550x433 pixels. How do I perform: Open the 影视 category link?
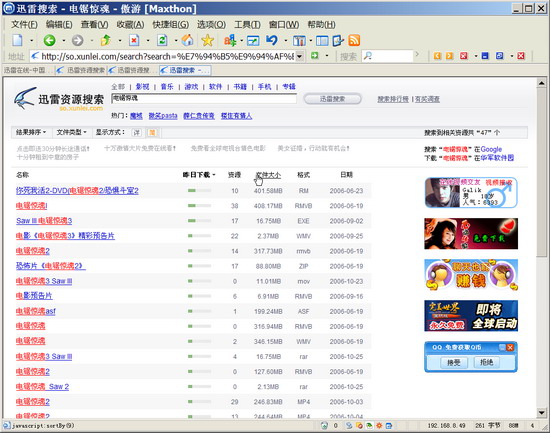(x=142, y=87)
